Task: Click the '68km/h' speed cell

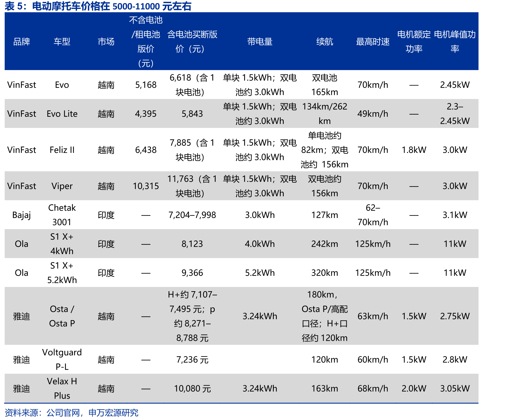Action: [x=373, y=389]
